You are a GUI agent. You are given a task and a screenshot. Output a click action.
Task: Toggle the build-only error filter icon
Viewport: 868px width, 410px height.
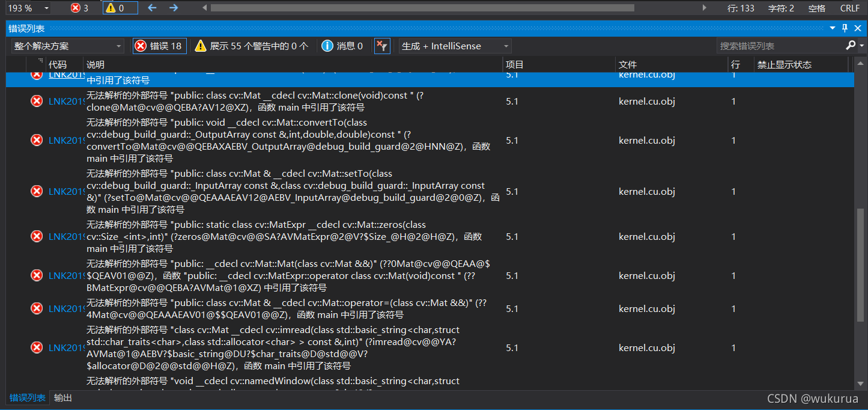[382, 46]
